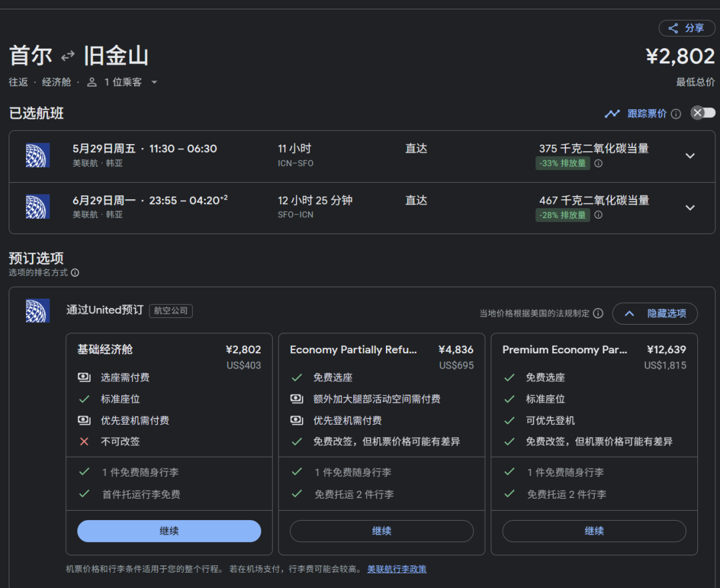This screenshot has height=588, width=720.
Task: Continue with 基础经济舱 fare
Action: 169,531
